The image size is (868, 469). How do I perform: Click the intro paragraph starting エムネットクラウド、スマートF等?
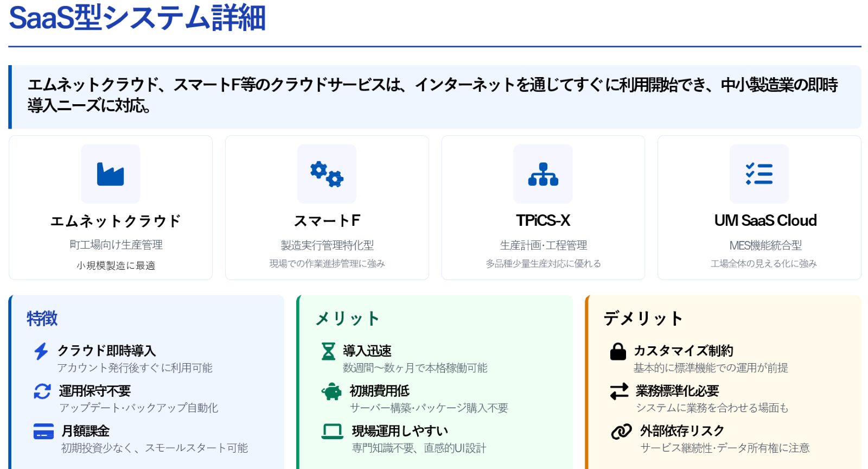click(433, 95)
